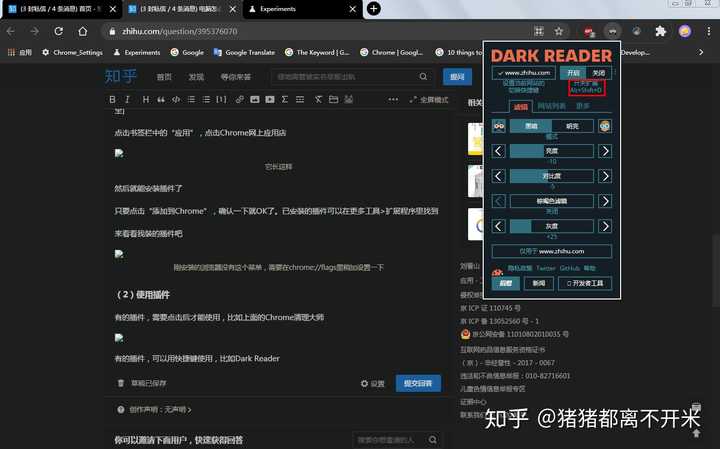
Task: Bookmark this page with the star icon
Action: 558,31
